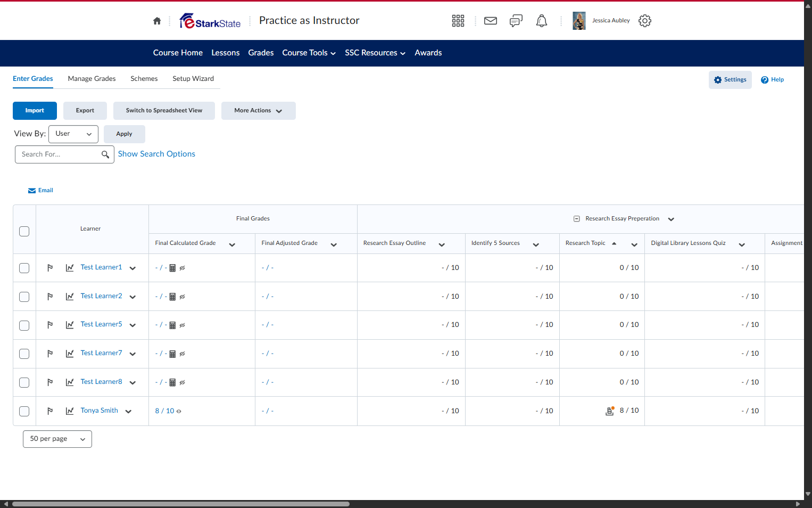Open Final Calculated Grade column menu
The image size is (812, 508).
(x=232, y=244)
